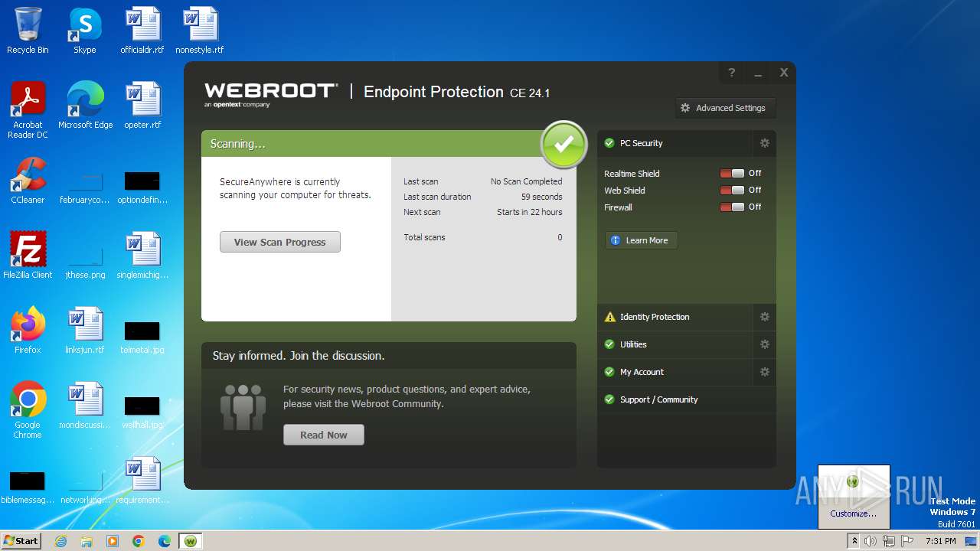
Task: Click Webroot icon in taskbar
Action: point(191,541)
